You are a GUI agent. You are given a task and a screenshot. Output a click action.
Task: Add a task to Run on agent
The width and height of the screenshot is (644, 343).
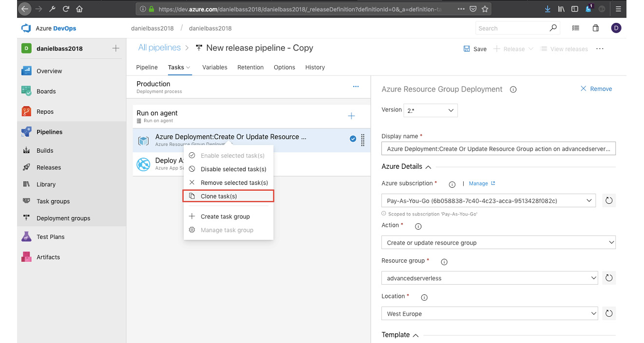pyautogui.click(x=351, y=116)
